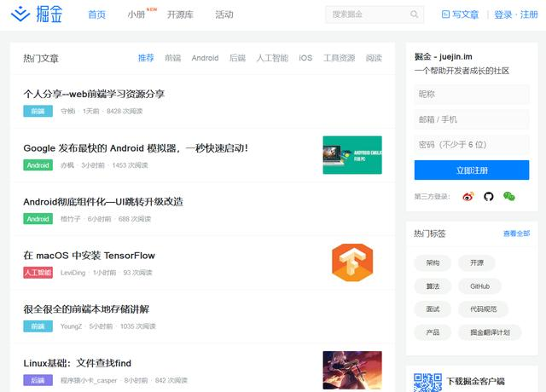Select the Android category tab
This screenshot has height=392, width=546.
[205, 58]
